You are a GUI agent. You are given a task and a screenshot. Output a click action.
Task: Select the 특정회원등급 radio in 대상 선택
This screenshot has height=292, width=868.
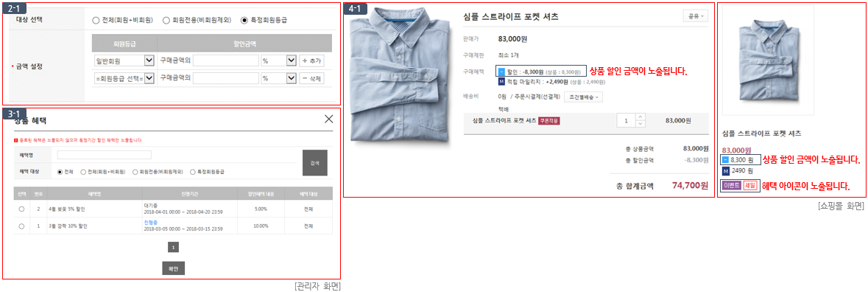pos(244,20)
